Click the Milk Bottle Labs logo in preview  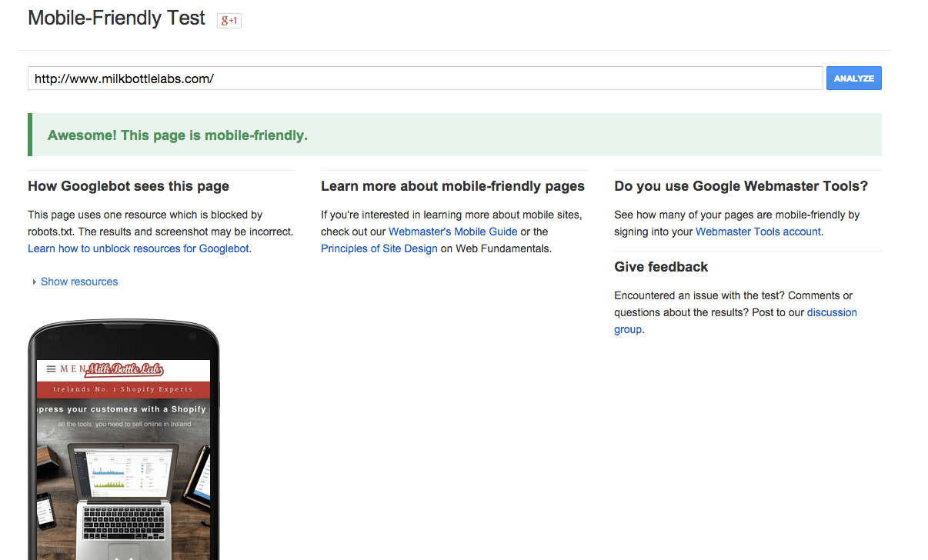point(125,370)
